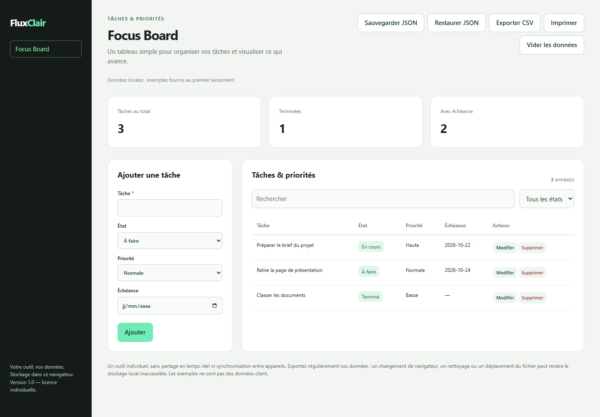Export data with Exporter CSV

pos(515,23)
